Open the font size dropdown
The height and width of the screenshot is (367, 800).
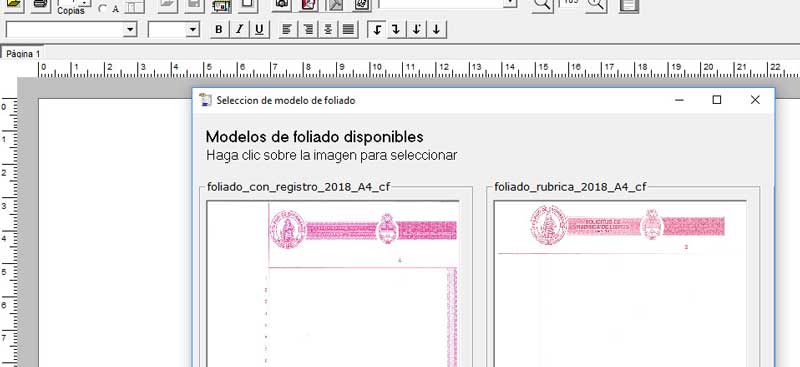192,30
